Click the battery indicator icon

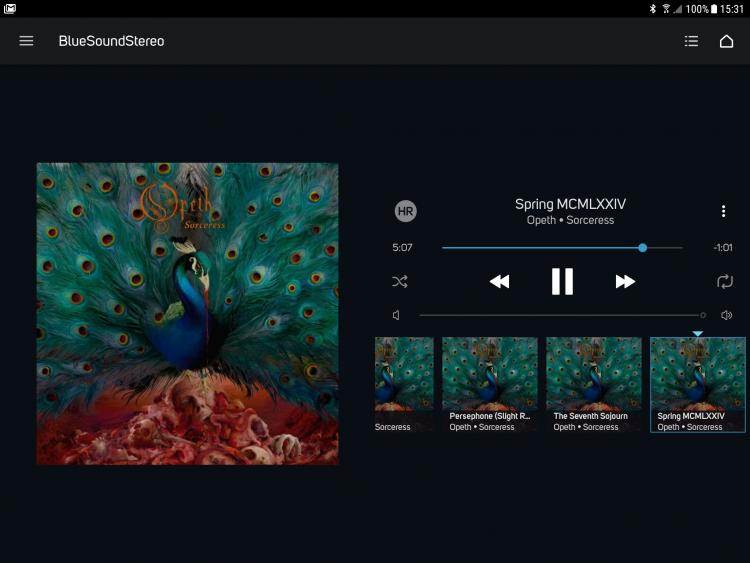click(714, 9)
